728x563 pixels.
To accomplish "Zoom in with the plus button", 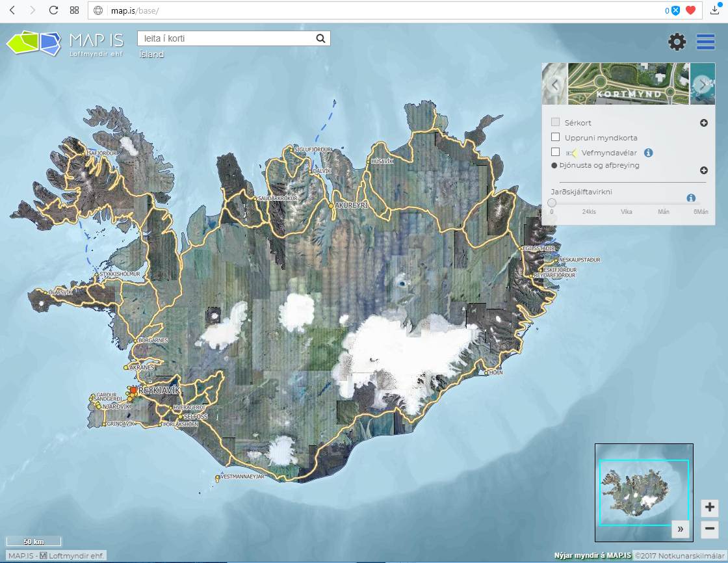I will [710, 507].
